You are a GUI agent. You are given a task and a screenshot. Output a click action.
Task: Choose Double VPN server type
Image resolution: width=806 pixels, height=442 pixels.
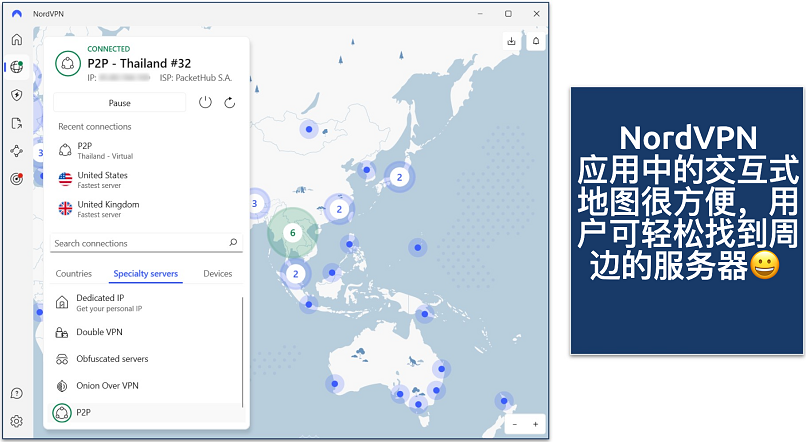(145, 332)
